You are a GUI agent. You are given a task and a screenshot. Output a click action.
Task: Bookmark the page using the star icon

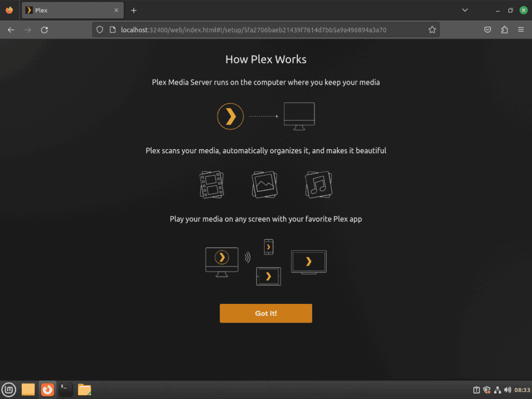(433, 30)
